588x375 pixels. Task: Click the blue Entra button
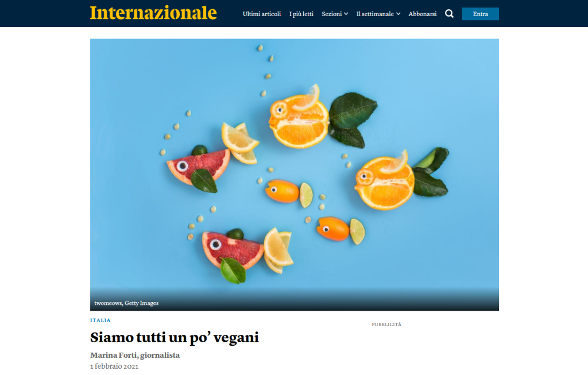click(481, 14)
